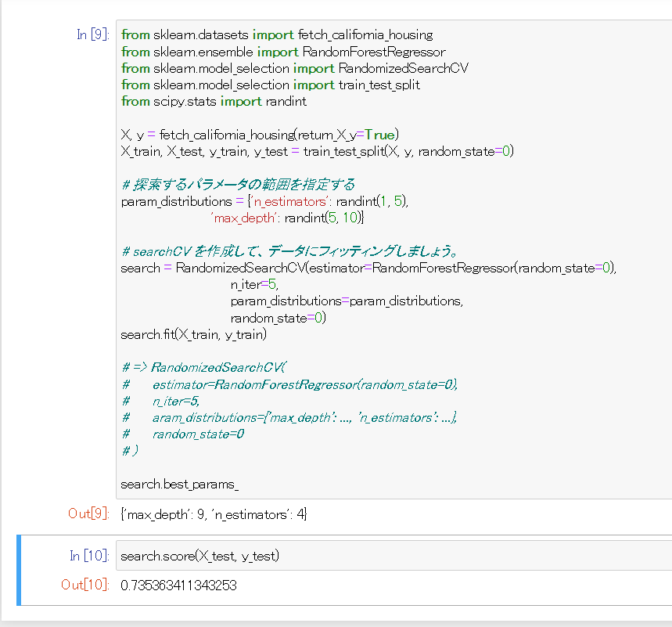Click the Out[9] output prompt
This screenshot has width=672, height=627.
click(88, 513)
